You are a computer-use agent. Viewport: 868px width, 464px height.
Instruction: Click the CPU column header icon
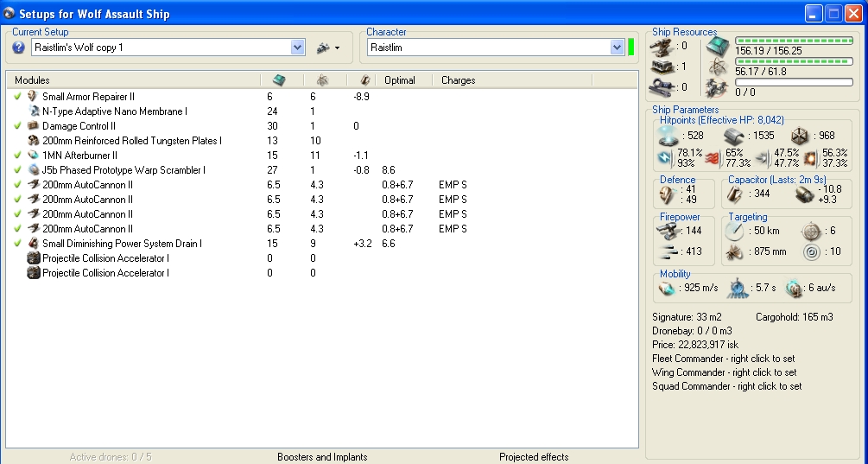pyautogui.click(x=279, y=80)
